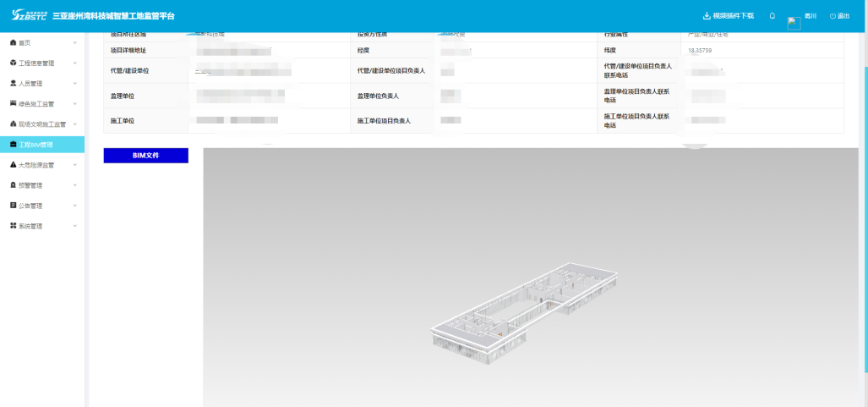
Task: Open the 绿色施工监管 menu
Action: [36, 104]
